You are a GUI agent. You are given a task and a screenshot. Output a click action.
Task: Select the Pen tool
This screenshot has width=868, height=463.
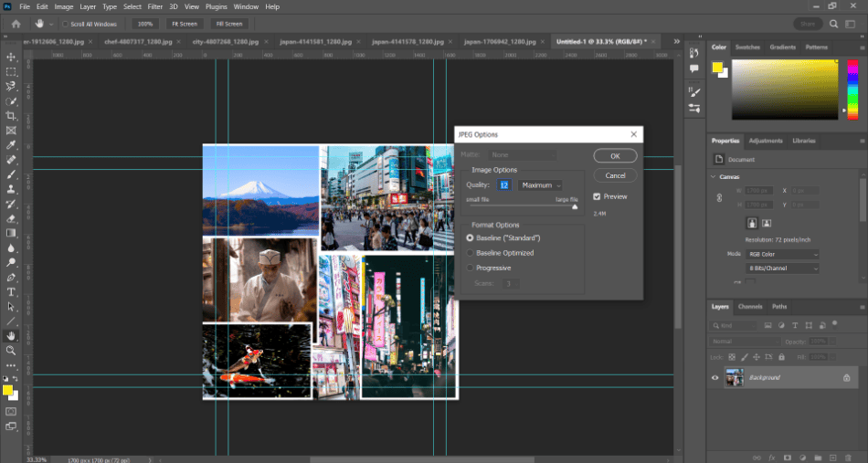tap(11, 277)
